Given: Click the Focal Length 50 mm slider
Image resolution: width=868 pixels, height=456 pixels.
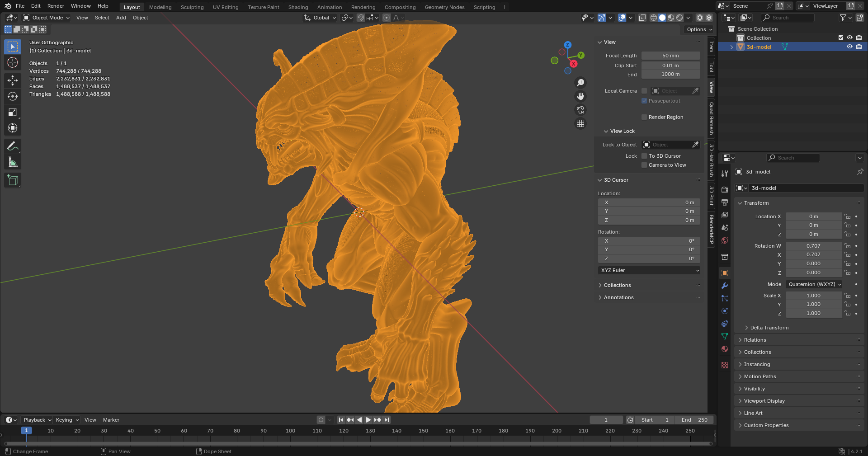Looking at the screenshot, I should pyautogui.click(x=670, y=56).
